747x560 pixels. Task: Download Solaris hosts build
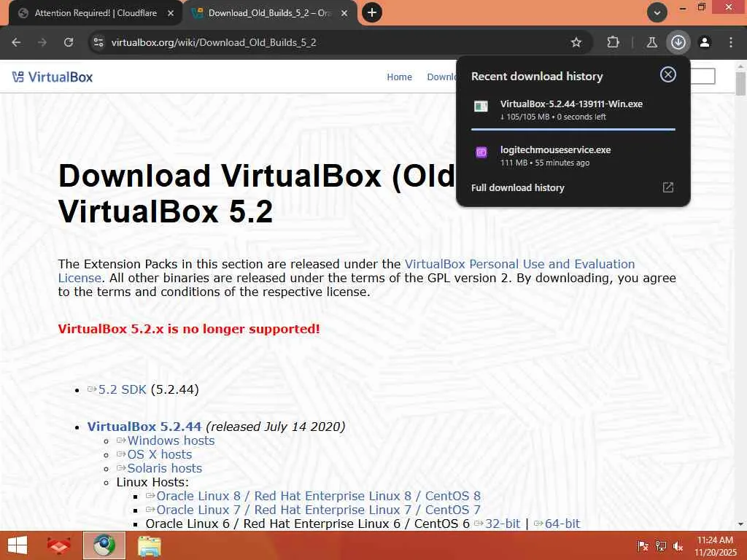coord(164,468)
